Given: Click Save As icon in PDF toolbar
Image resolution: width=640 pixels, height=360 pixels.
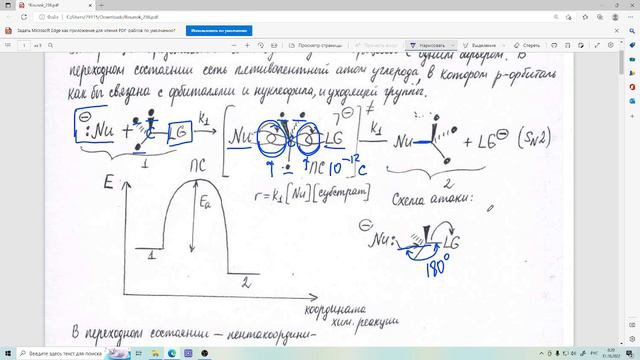Looking at the screenshot, I should 581,45.
